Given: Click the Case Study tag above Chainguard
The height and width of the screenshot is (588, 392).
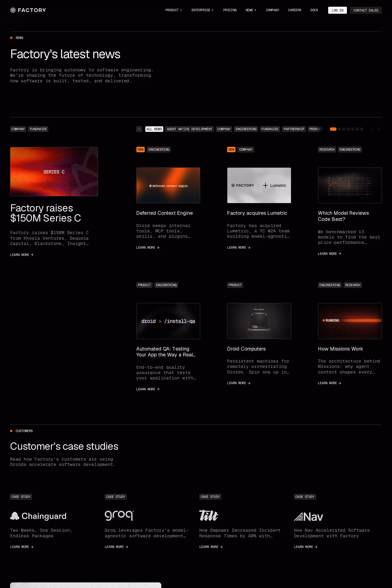Looking at the screenshot, I should [x=21, y=497].
